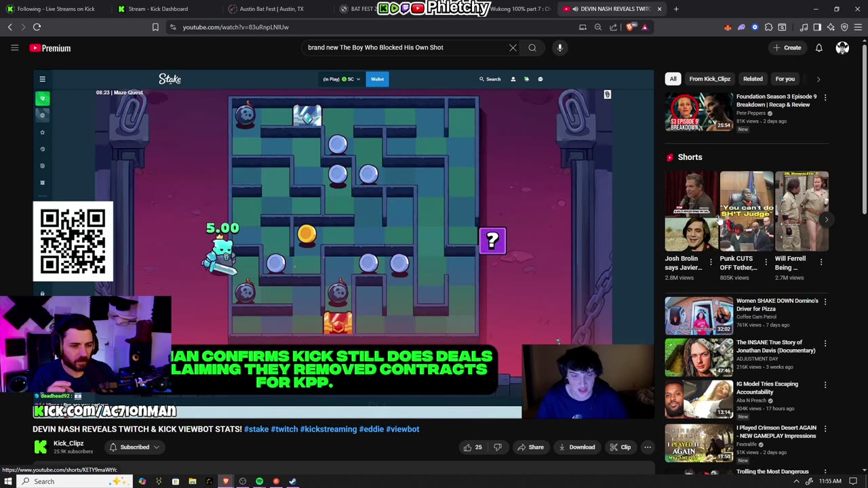Click the #kickstreaming hashtag link
The image size is (868, 488).
point(328,429)
